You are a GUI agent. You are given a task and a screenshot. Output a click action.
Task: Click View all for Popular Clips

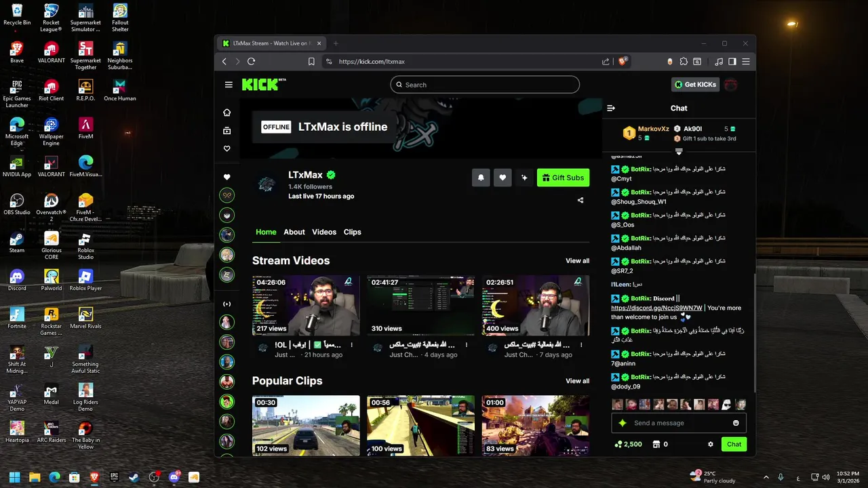click(578, 381)
